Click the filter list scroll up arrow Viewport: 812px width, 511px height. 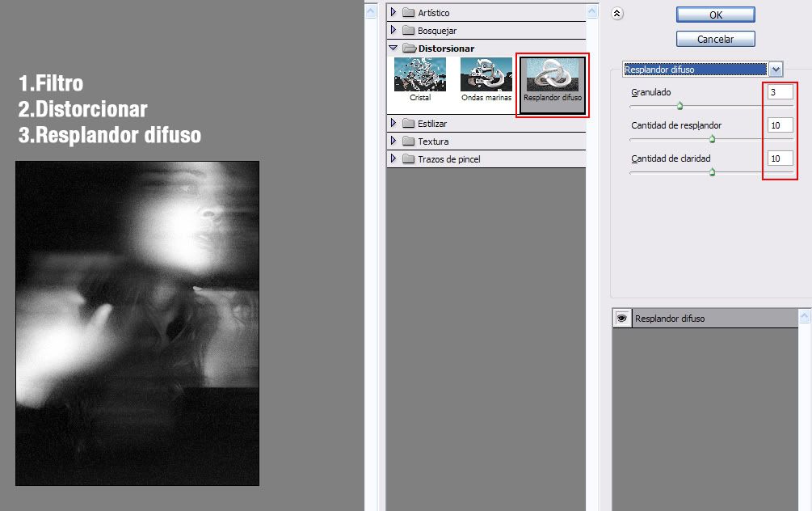pyautogui.click(x=592, y=11)
